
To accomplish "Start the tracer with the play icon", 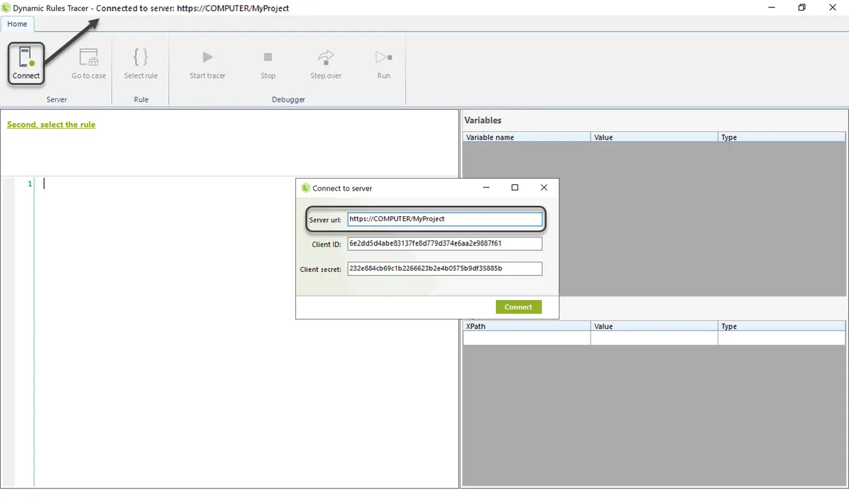I will pos(208,57).
